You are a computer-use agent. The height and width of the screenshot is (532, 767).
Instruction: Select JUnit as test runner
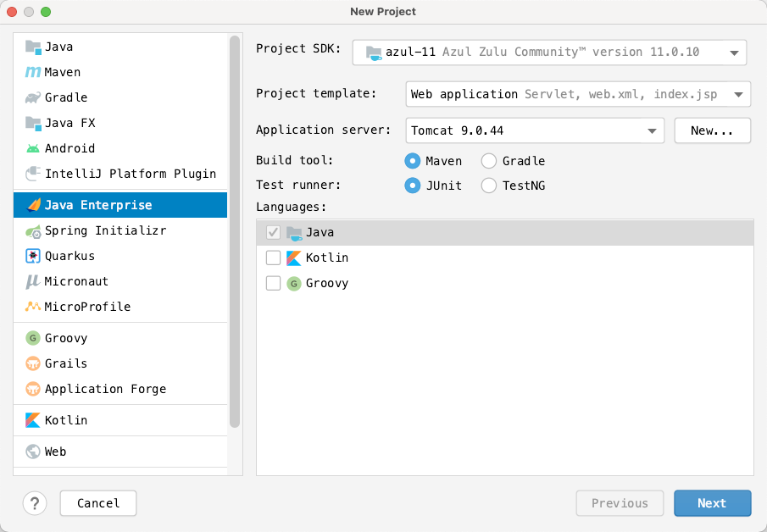click(413, 186)
